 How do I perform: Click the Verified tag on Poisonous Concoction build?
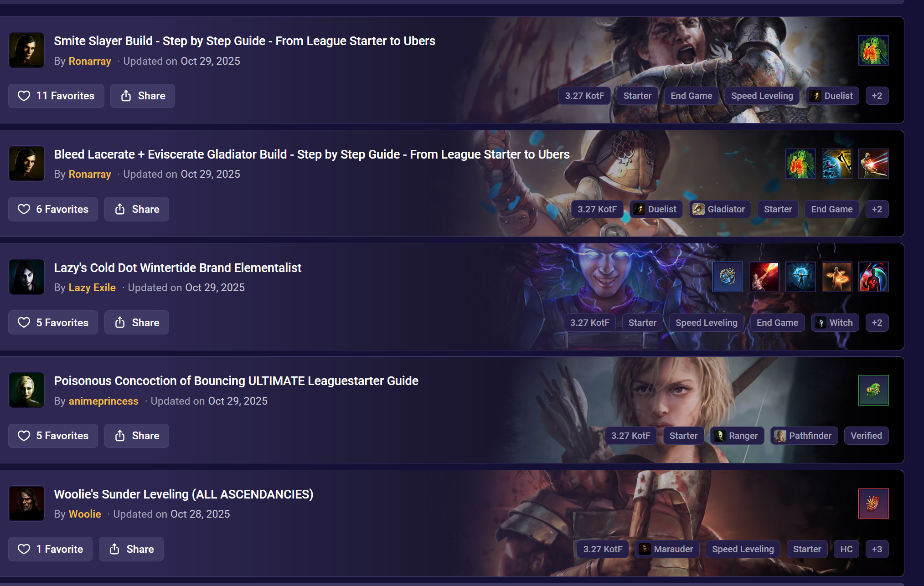click(x=866, y=436)
